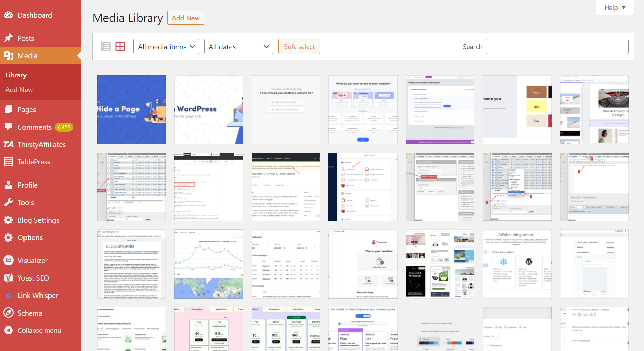This screenshot has height=351, width=644.
Task: Open Library submenu link
Action: pos(16,75)
